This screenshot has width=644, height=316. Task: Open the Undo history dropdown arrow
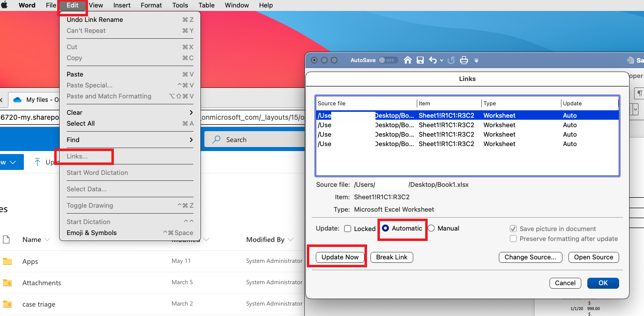pyautogui.click(x=441, y=61)
